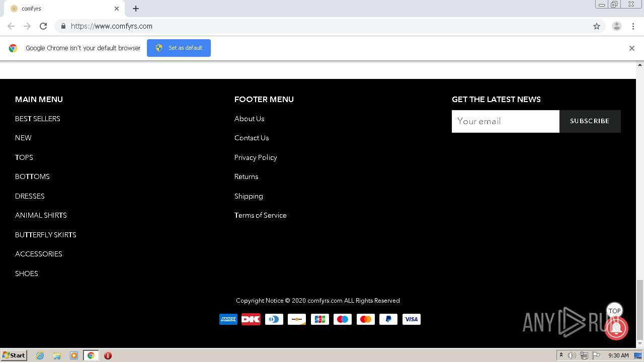644x362 pixels.
Task: Open a new tab with the plus icon
Action: [136, 9]
